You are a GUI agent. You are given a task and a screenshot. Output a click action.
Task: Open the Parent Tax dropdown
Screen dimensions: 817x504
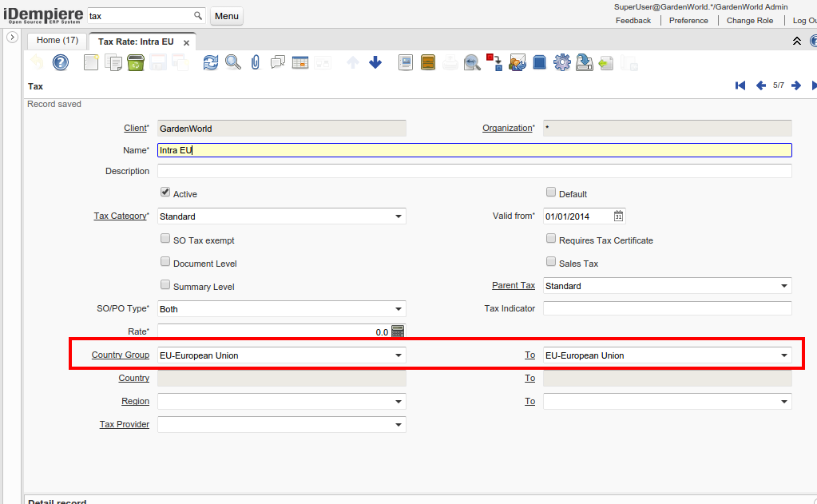784,286
